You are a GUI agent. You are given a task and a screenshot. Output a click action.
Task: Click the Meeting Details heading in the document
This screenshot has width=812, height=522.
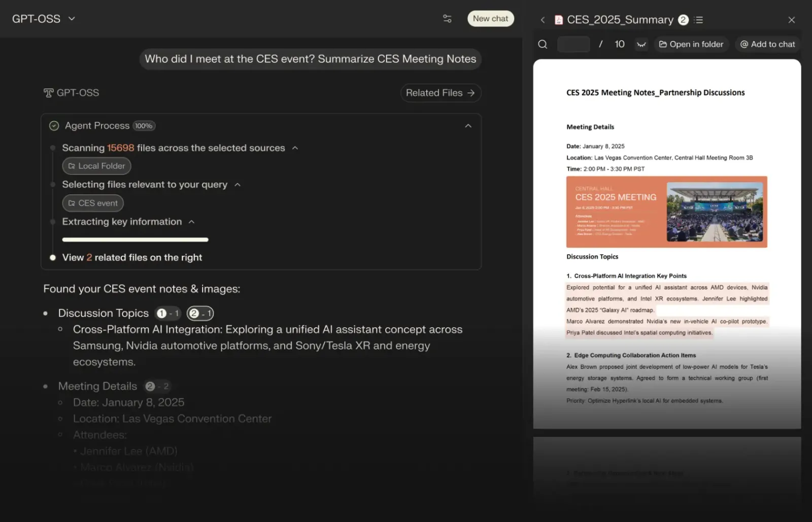(590, 127)
